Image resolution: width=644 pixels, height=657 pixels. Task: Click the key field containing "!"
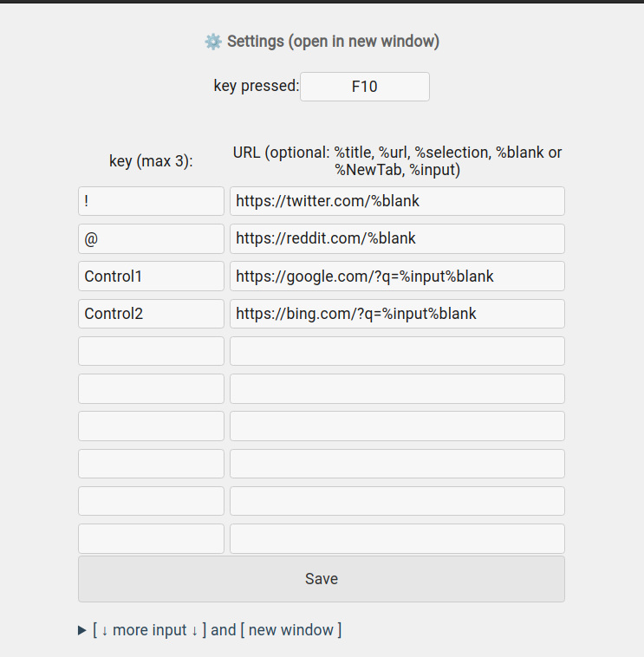[x=151, y=201]
